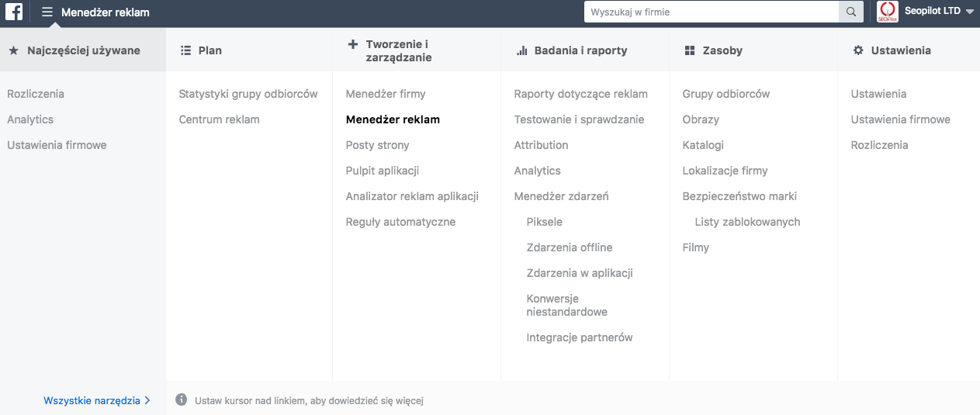Click the star icon beside Najczęściej używane
Image resolution: width=980 pixels, height=415 pixels.
click(13, 50)
